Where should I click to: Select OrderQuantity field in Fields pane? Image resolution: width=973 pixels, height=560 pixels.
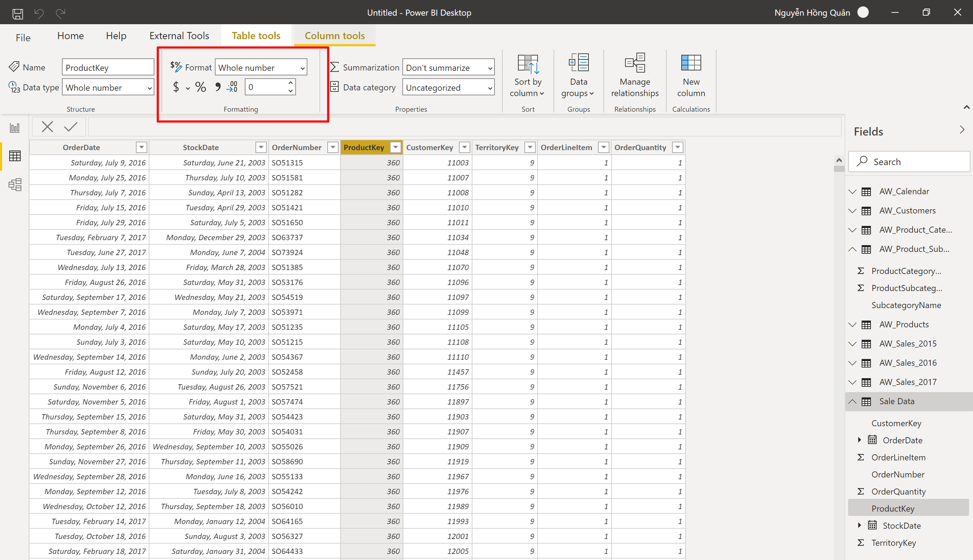(898, 492)
